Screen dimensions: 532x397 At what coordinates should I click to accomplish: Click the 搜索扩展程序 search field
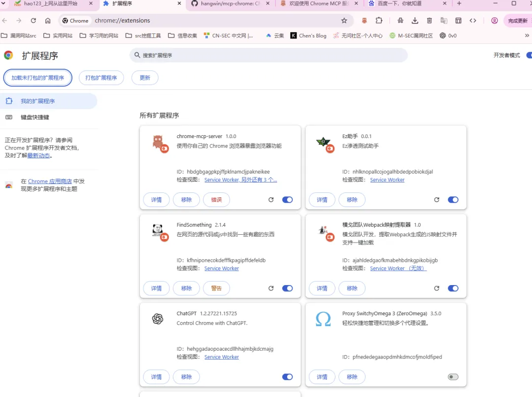[x=268, y=55]
